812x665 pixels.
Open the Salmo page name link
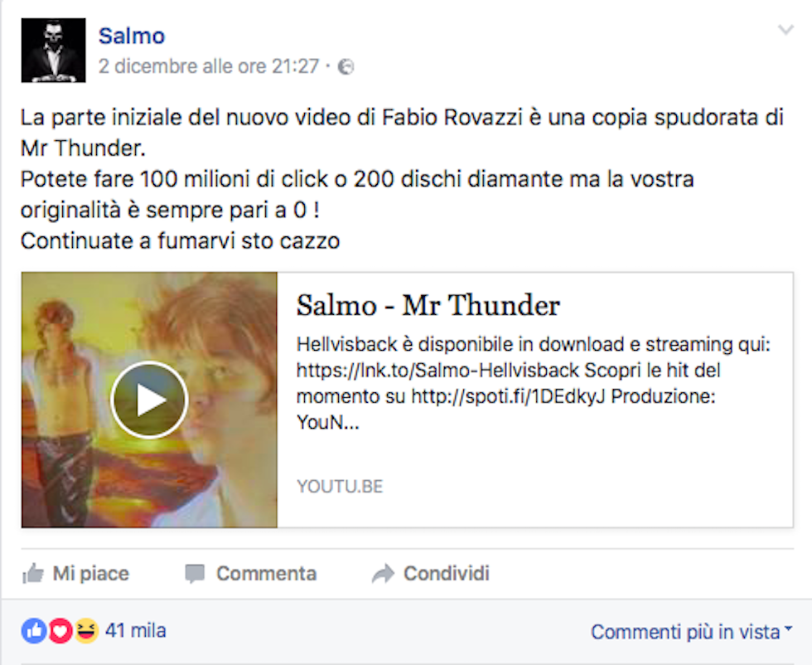click(x=132, y=36)
